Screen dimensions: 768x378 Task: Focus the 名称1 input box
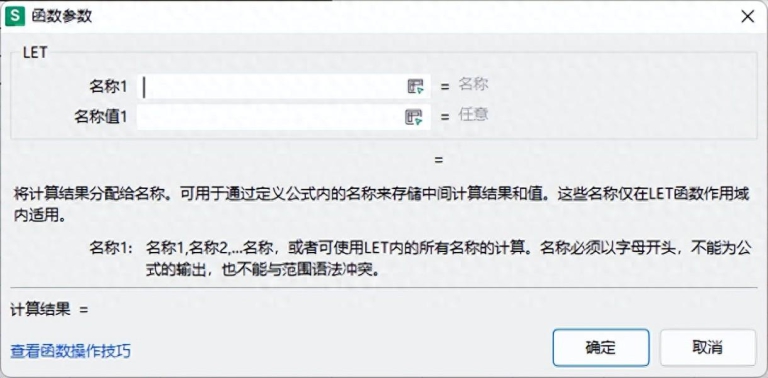(x=284, y=87)
